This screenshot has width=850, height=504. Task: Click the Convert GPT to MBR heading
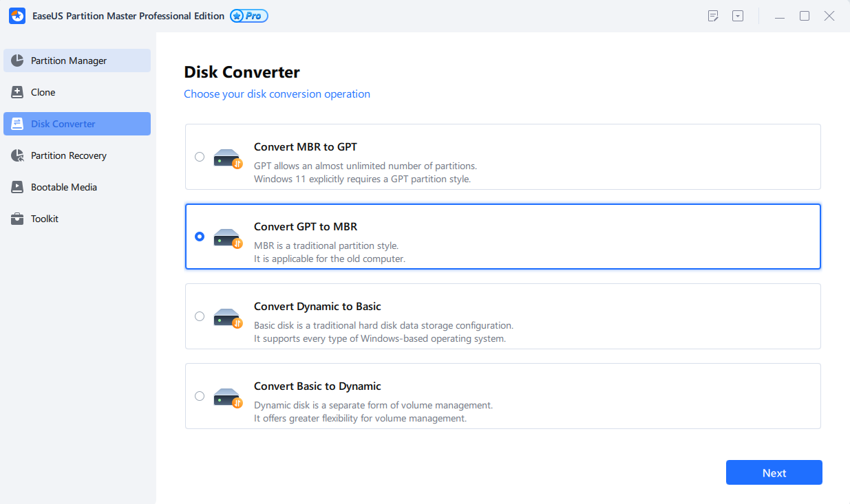click(x=306, y=227)
